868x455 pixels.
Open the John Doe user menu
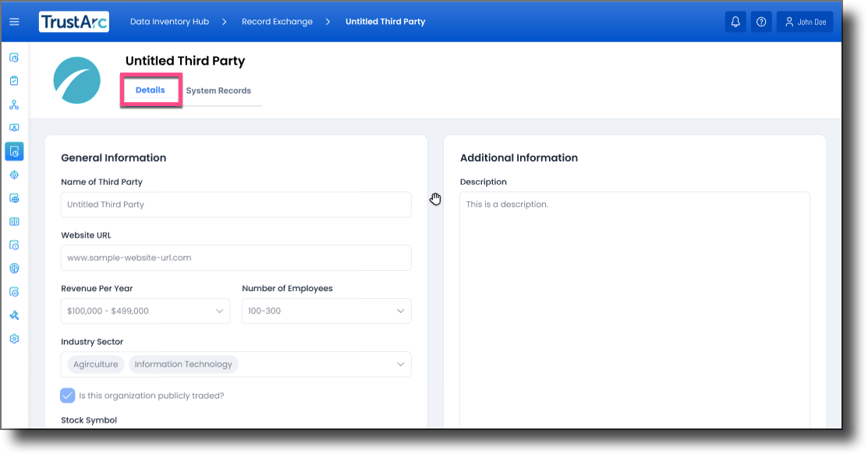coord(805,22)
